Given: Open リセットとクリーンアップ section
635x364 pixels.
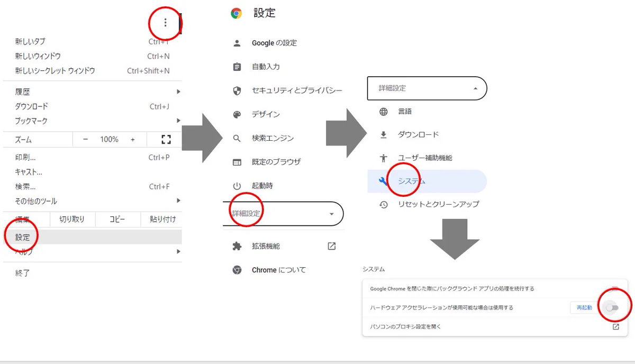Looking at the screenshot, I should point(439,204).
